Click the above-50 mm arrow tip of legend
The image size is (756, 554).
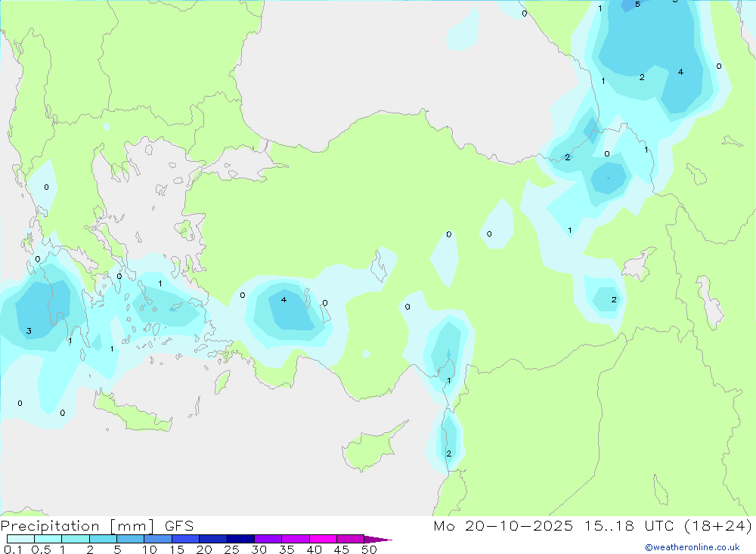pos(377,540)
